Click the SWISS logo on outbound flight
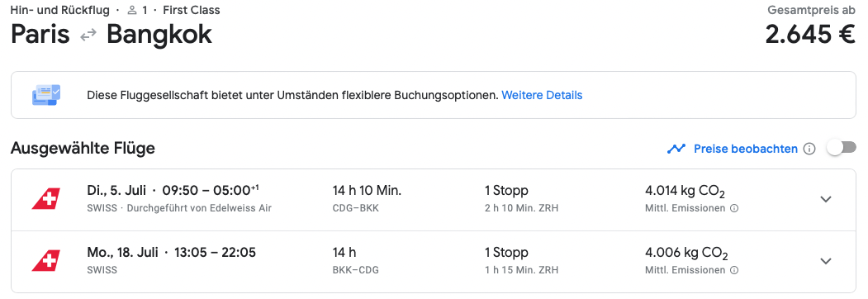868x299 pixels. point(46,199)
